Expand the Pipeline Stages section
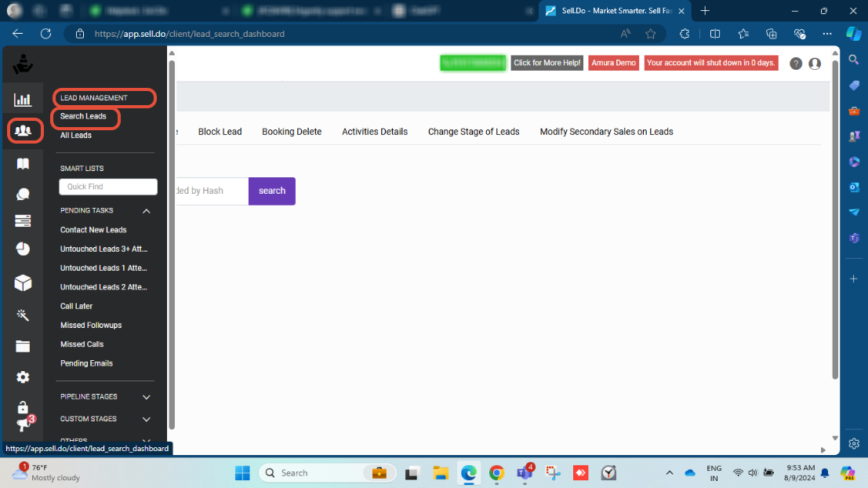Image resolution: width=868 pixels, height=488 pixels. [x=146, y=397]
